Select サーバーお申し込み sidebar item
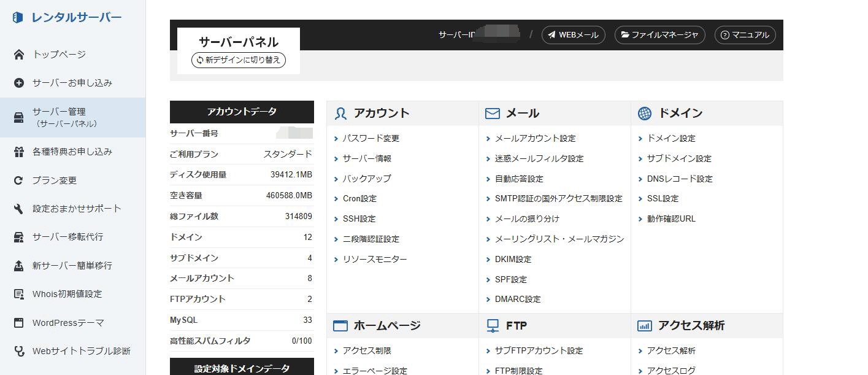Screen dimensions: 868x375 (72, 83)
